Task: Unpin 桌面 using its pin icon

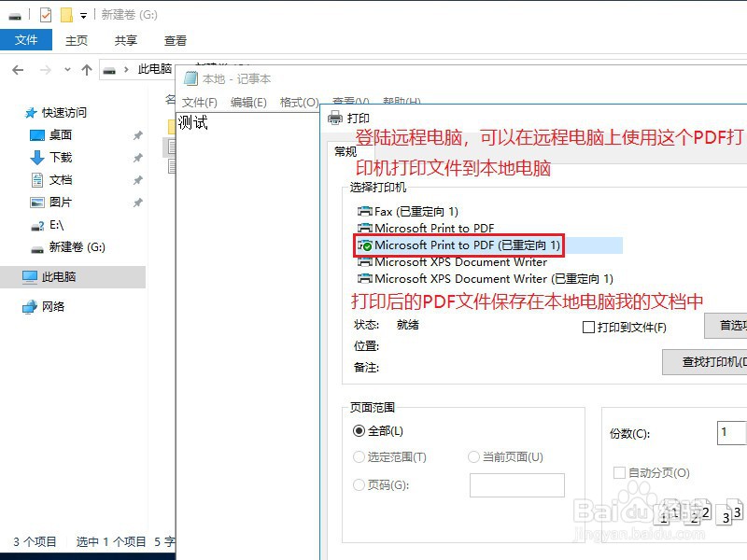Action: (x=137, y=135)
